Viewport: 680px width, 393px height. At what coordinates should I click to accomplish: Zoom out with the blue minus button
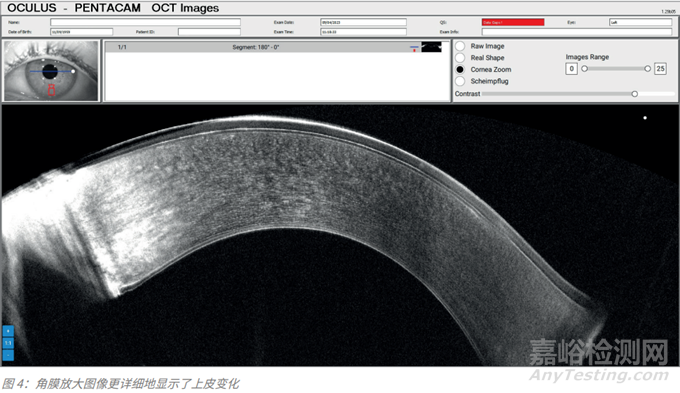pyautogui.click(x=8, y=355)
